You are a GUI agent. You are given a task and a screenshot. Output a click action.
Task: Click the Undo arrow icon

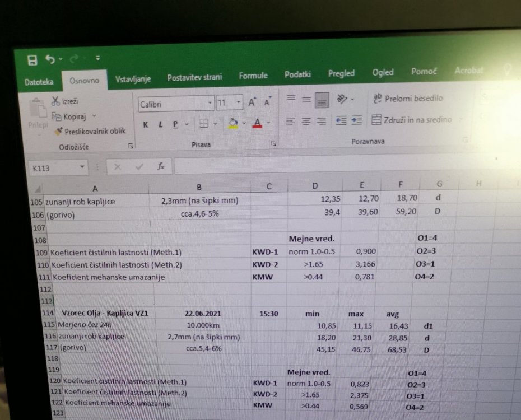tap(50, 59)
